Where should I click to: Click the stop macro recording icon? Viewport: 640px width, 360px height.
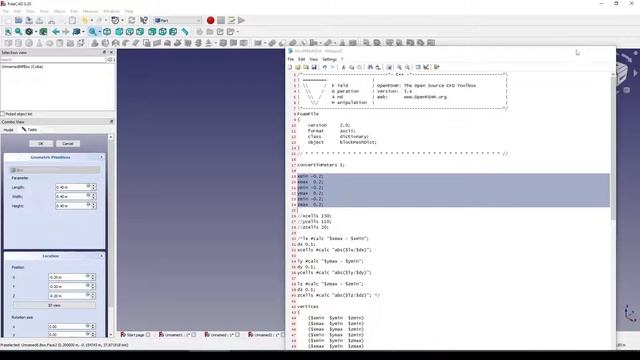[221, 20]
